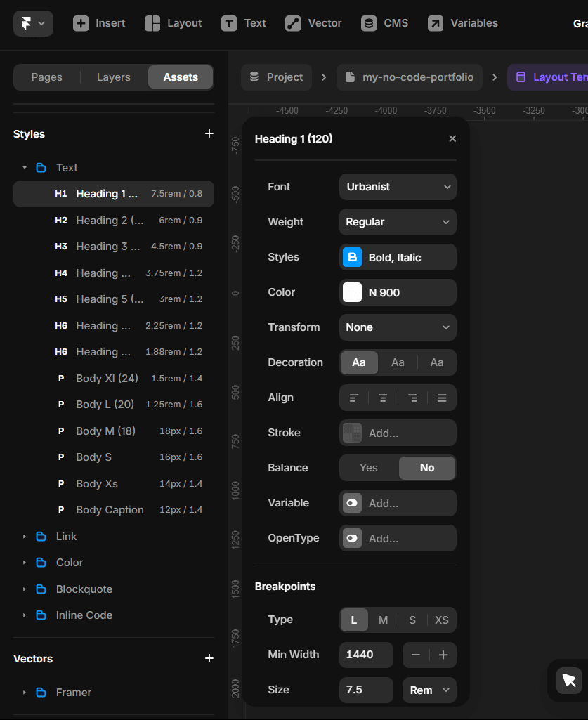This screenshot has height=720, width=588.
Task: Select the Body M (18) style
Action: pos(114,431)
